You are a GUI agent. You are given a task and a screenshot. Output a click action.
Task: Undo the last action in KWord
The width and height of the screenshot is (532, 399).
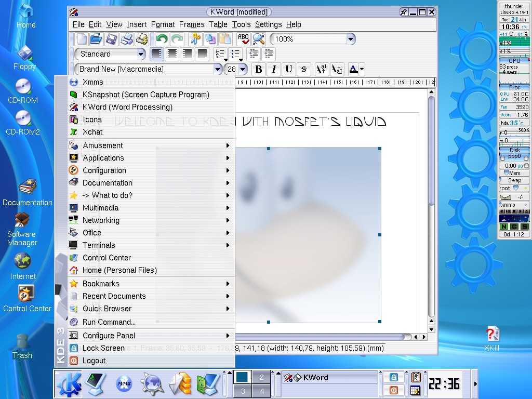coord(162,39)
